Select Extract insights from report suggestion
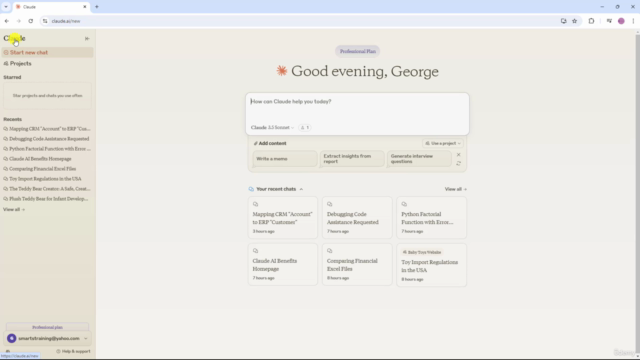 tap(352, 159)
